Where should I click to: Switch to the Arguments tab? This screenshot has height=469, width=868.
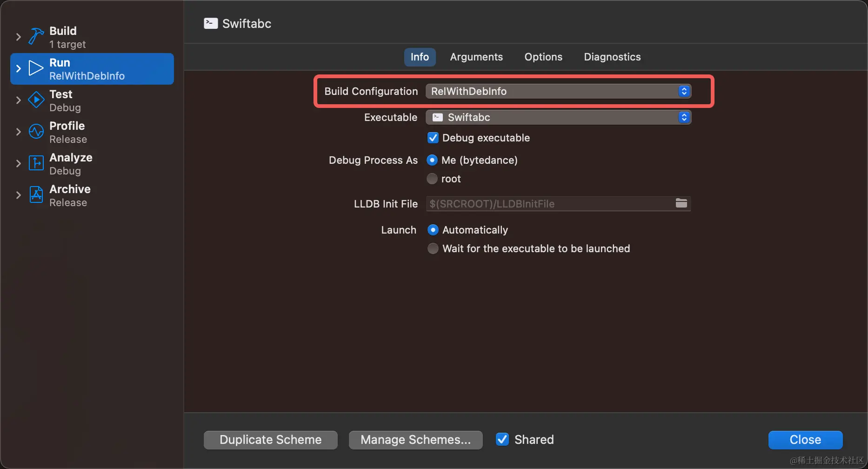pyautogui.click(x=476, y=57)
